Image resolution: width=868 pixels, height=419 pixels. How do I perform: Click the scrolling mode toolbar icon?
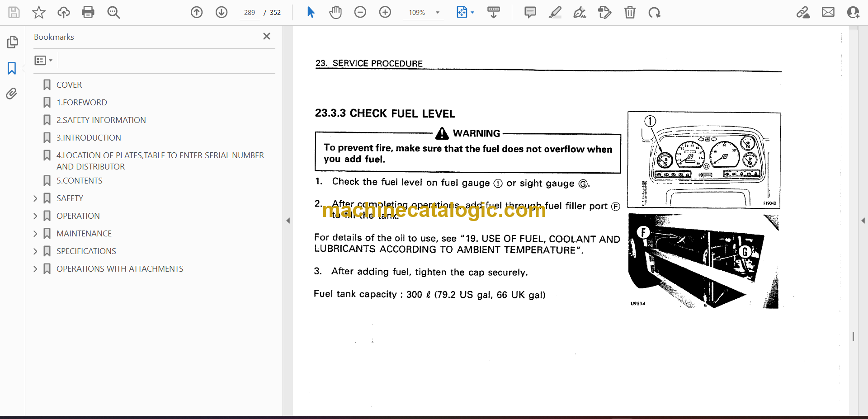tap(494, 12)
